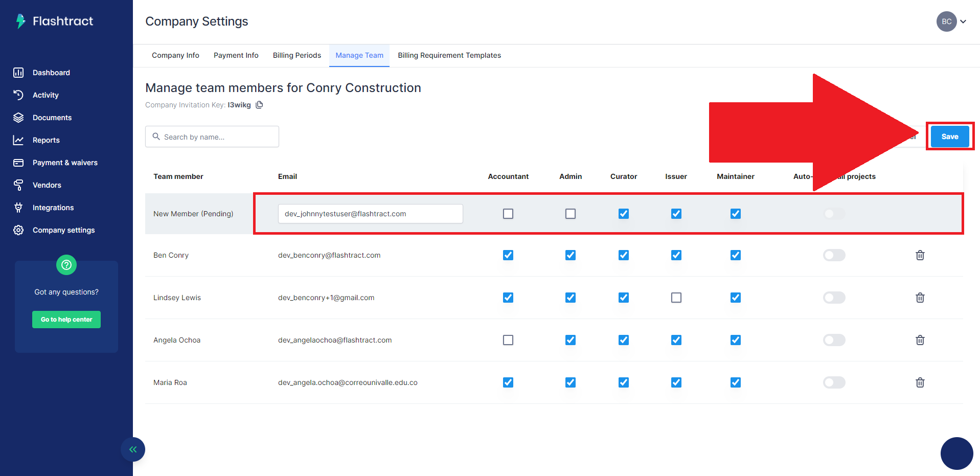Click the Lindsey Lewis name
980x476 pixels.
177,298
